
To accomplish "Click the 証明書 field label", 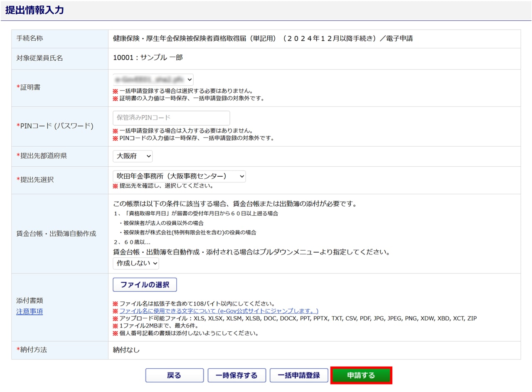I will point(30,87).
